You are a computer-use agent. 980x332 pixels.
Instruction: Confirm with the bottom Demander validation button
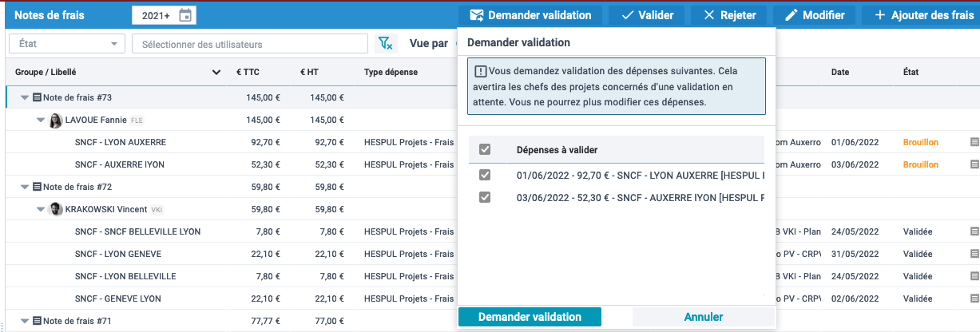[x=530, y=317]
